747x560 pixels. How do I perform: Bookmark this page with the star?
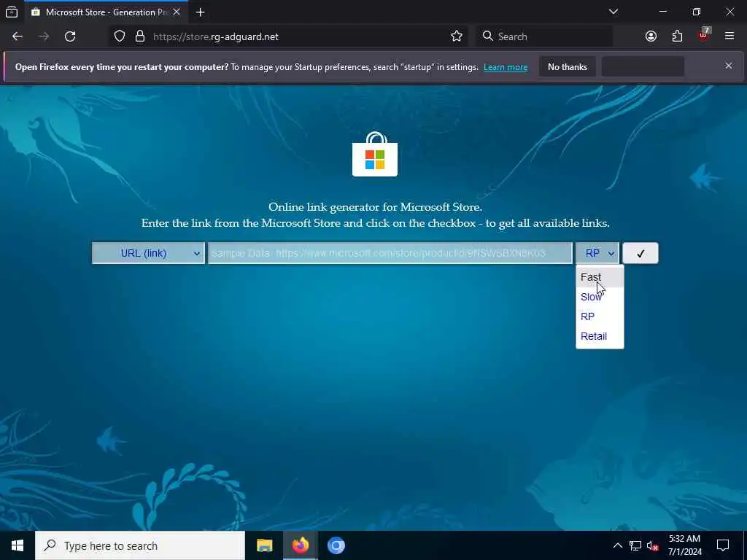pos(457,36)
